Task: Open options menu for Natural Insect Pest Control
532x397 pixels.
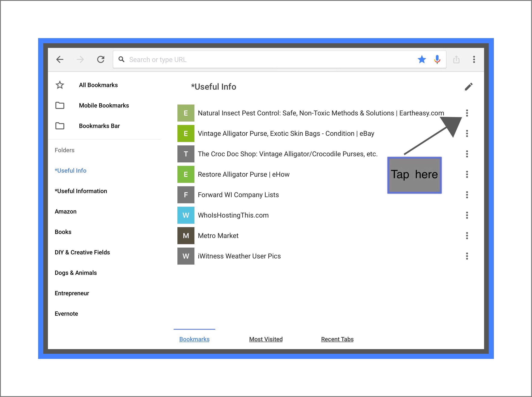Action: [467, 113]
